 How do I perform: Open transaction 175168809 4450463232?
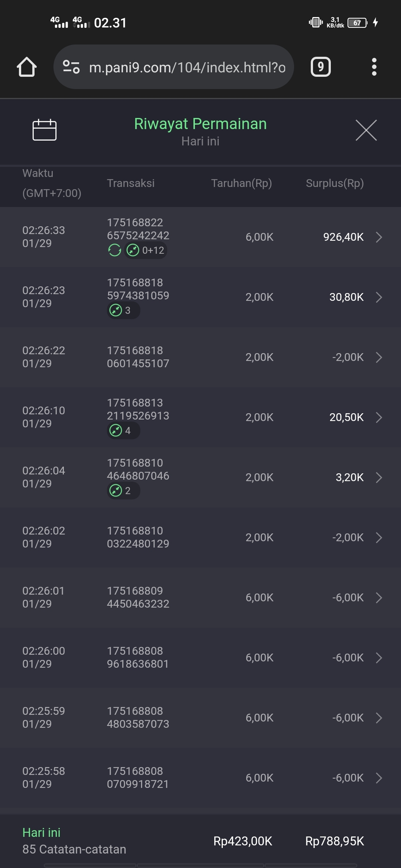138,598
